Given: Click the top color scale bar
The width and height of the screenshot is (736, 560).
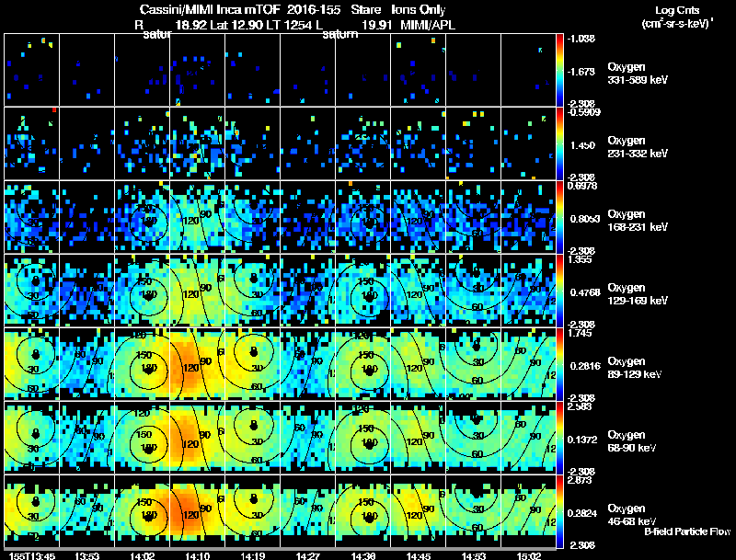Looking at the screenshot, I should coord(559,70).
